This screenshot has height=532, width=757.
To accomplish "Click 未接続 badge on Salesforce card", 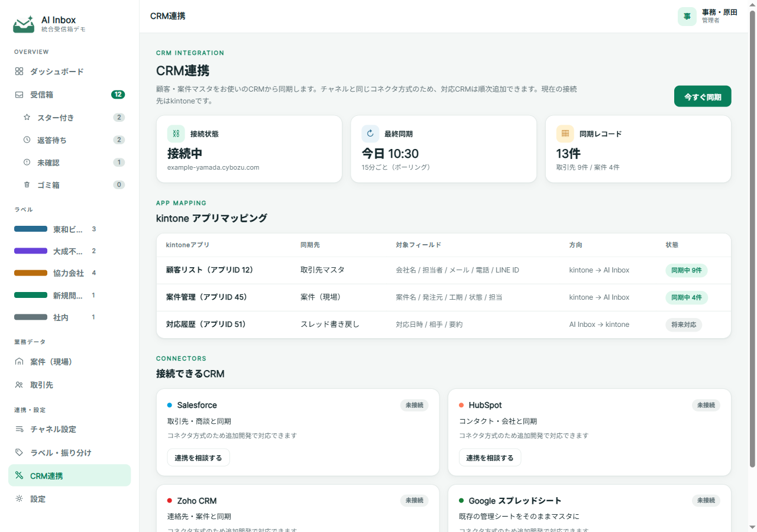I will click(414, 405).
